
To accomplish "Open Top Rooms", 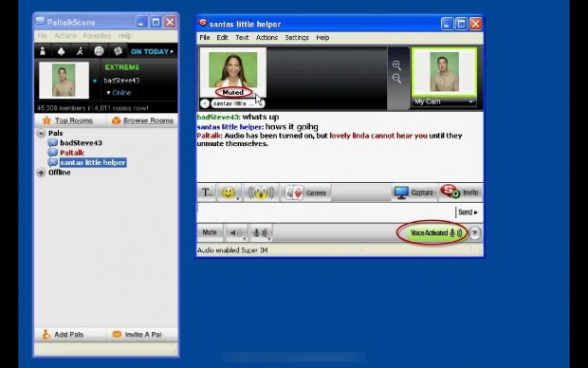I will coord(68,120).
